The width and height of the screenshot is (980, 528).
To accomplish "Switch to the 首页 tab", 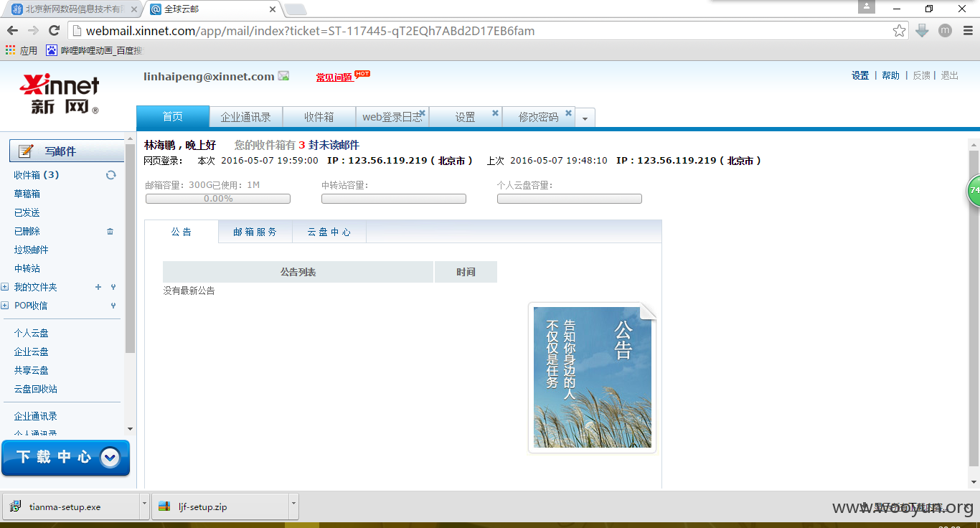I will 173,117.
